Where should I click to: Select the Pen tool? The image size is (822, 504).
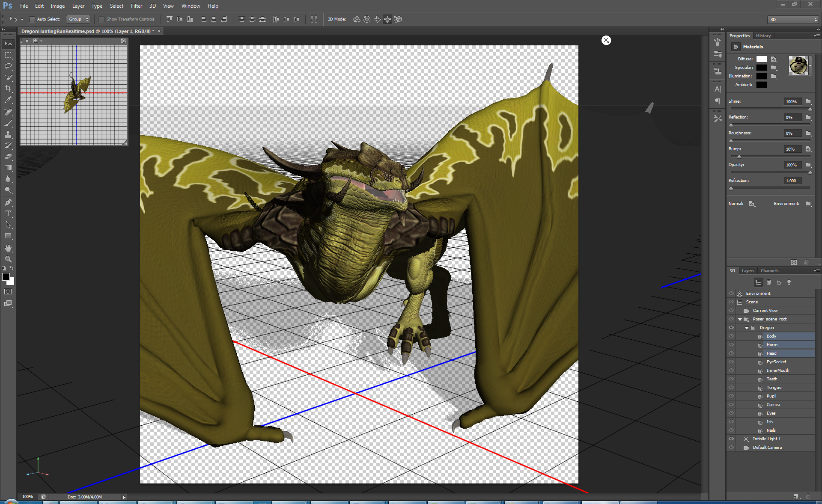coord(8,202)
